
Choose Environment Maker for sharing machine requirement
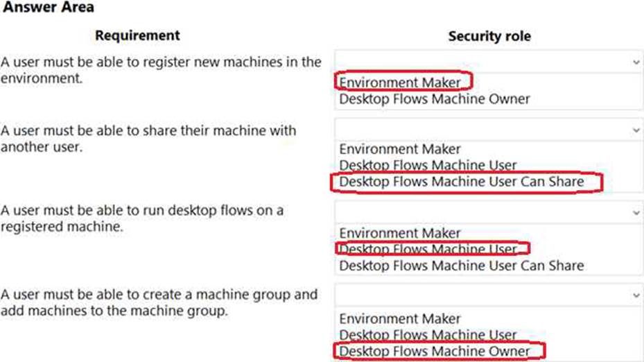click(x=400, y=148)
